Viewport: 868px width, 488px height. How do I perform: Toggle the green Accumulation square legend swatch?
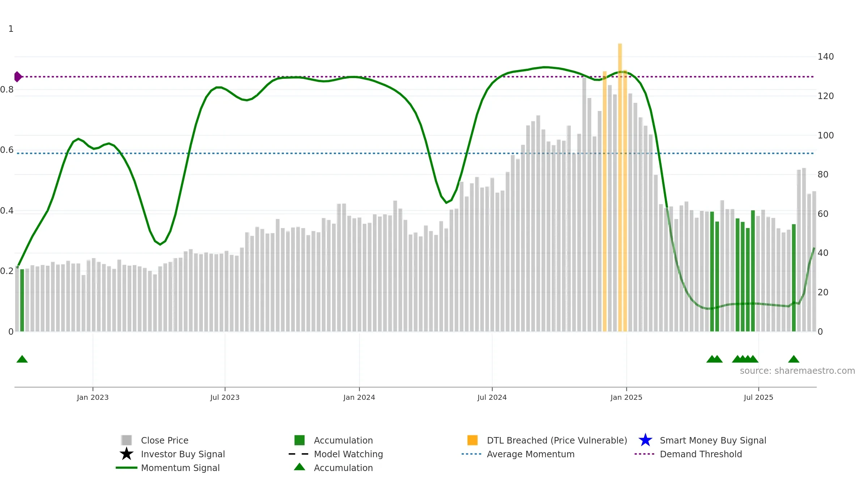pos(299,440)
